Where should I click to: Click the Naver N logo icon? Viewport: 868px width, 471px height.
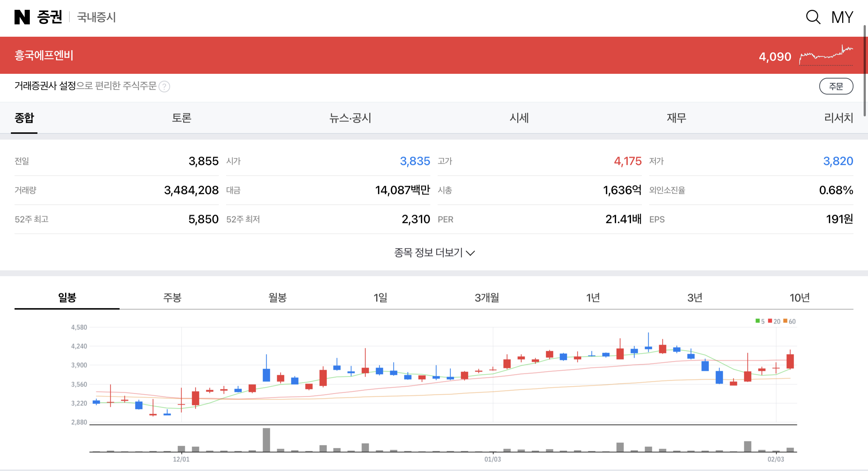coord(22,17)
